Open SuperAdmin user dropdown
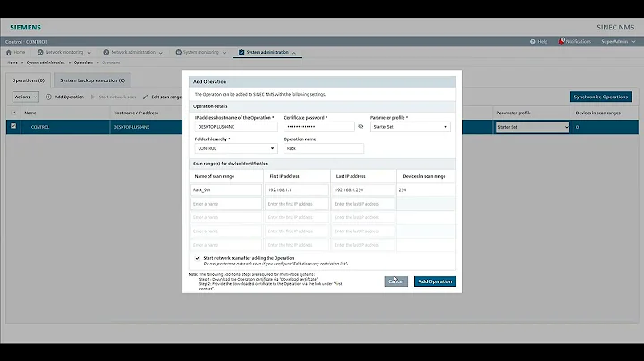This screenshot has height=361, width=644. 618,41
